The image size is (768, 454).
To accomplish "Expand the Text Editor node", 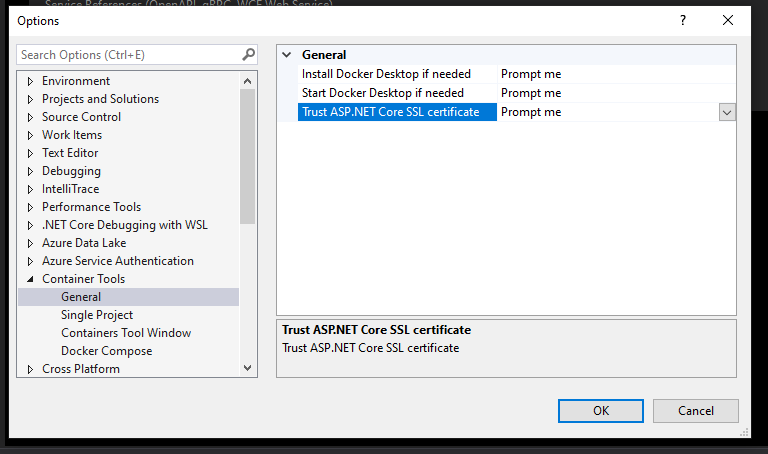I will point(30,153).
